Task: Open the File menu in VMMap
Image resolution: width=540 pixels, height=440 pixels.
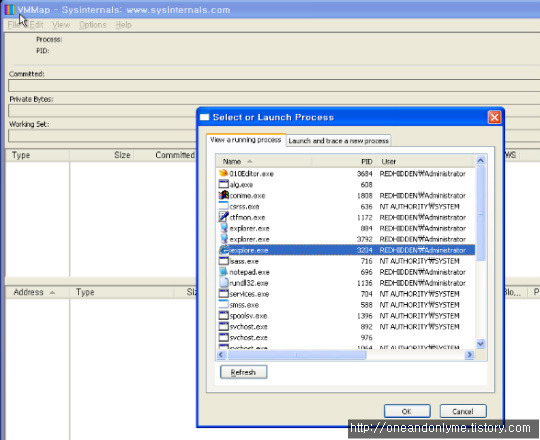Action: pos(14,25)
